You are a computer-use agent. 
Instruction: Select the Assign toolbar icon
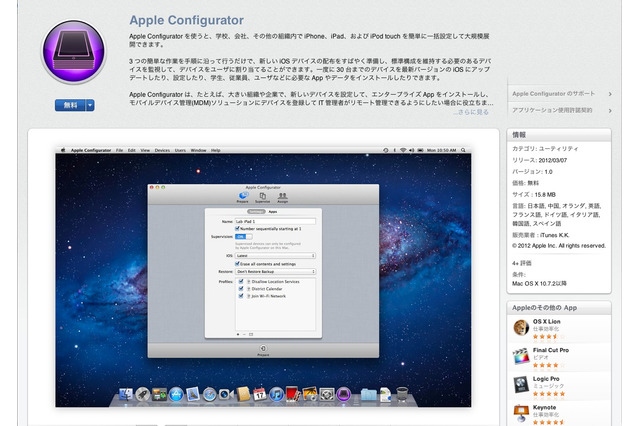click(282, 197)
